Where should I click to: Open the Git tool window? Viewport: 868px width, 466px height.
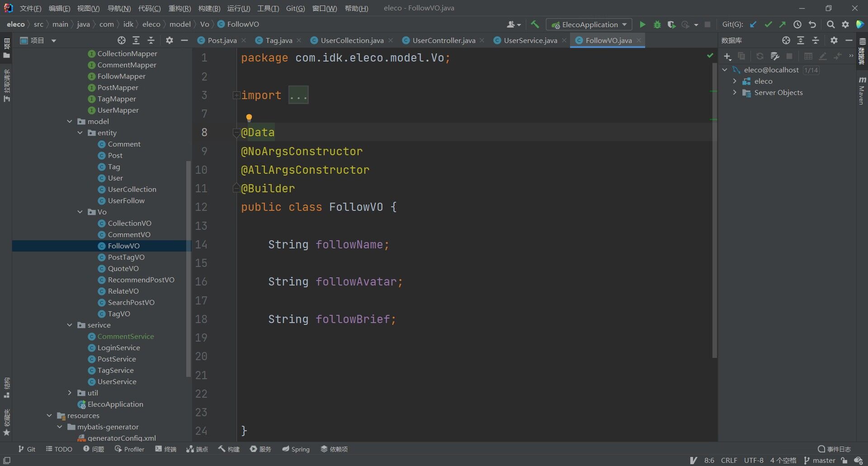[27, 449]
